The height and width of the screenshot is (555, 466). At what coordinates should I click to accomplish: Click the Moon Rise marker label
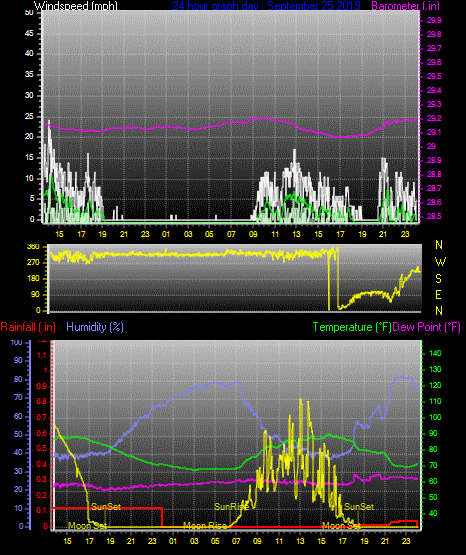[x=205, y=526]
